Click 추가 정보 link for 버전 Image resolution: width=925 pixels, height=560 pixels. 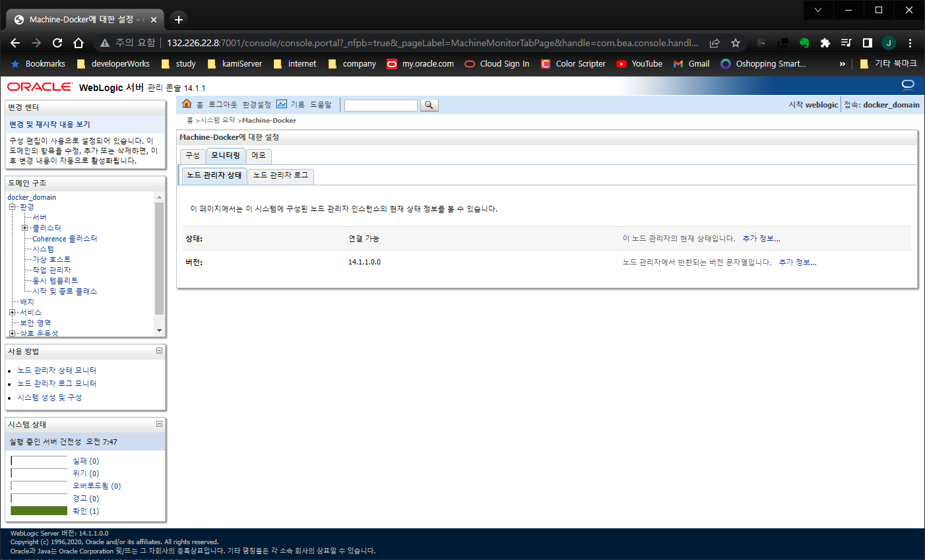[x=797, y=263]
